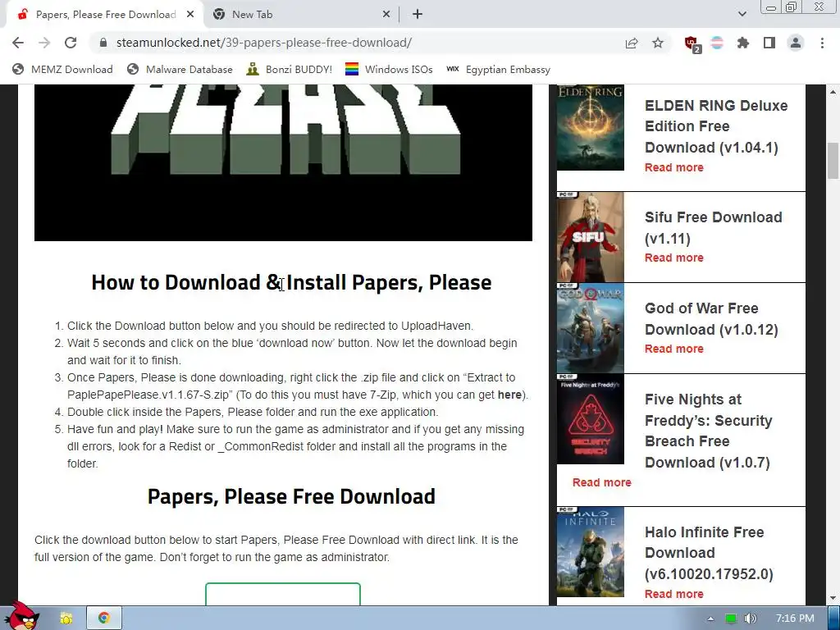Screen dimensions: 840x630
Task: Click the address bar URL
Action: tap(264, 43)
